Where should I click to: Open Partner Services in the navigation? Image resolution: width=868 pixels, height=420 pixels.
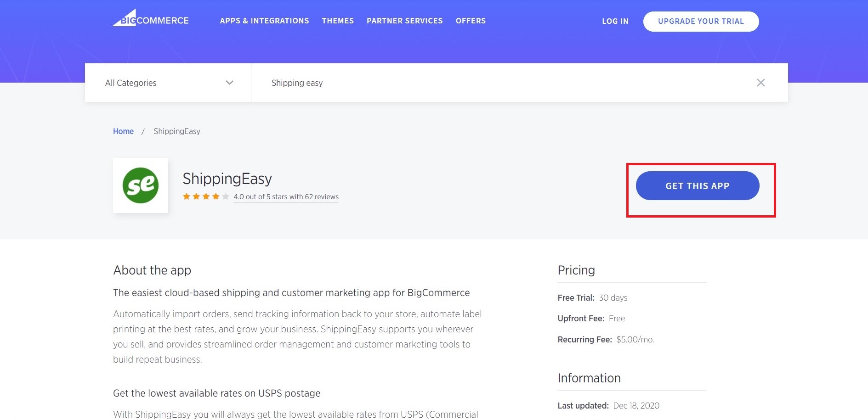click(x=404, y=21)
